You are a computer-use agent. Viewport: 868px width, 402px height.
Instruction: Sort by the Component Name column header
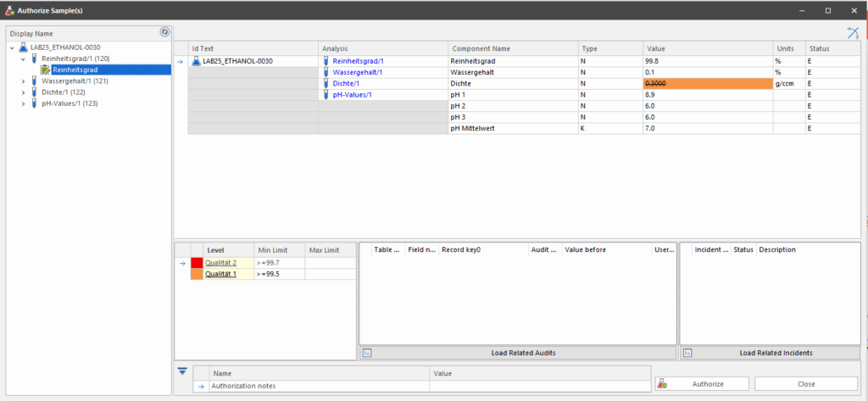click(513, 48)
